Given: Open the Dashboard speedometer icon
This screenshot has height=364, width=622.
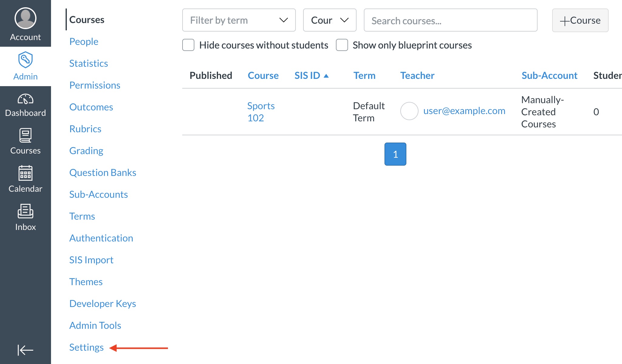Looking at the screenshot, I should coord(26,99).
